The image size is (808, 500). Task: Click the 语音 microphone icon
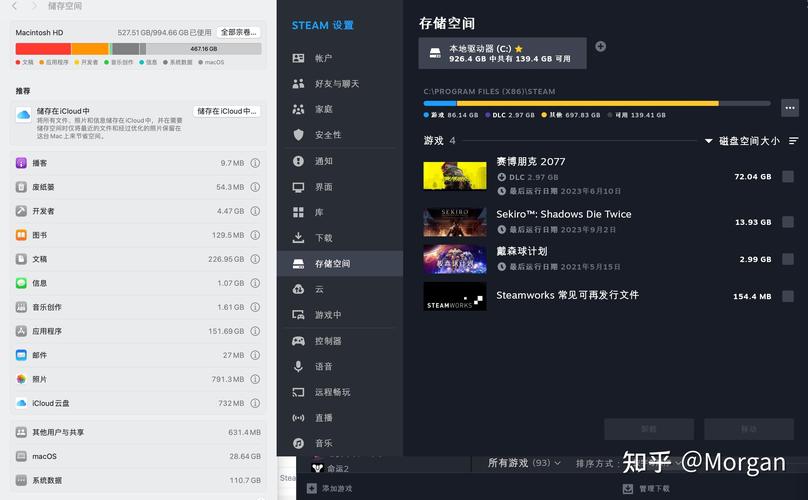(x=298, y=366)
